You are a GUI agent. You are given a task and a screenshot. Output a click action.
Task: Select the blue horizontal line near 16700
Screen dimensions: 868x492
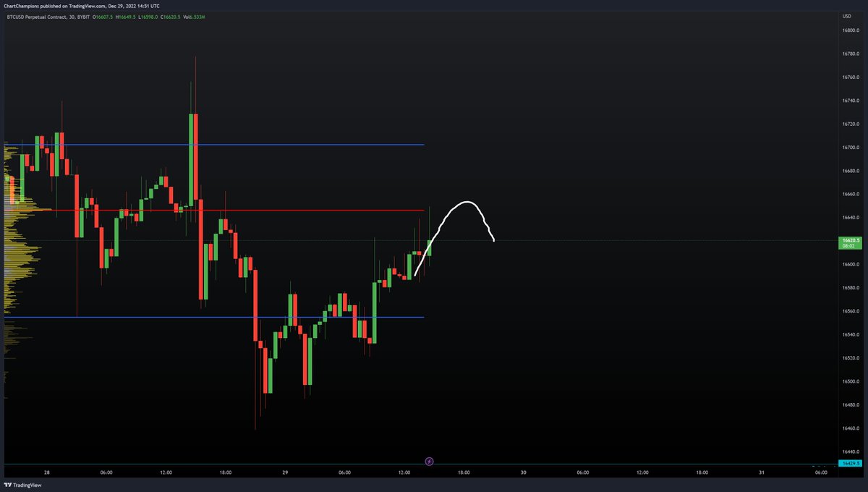(214, 145)
